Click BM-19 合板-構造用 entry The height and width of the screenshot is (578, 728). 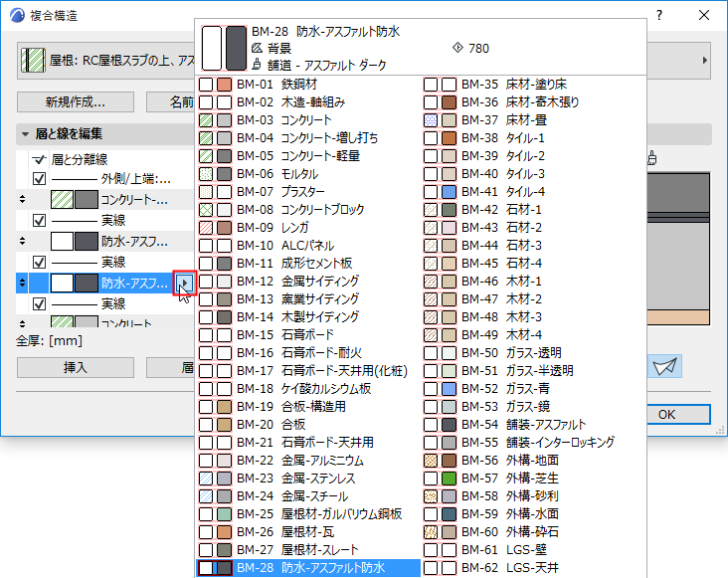click(x=308, y=407)
